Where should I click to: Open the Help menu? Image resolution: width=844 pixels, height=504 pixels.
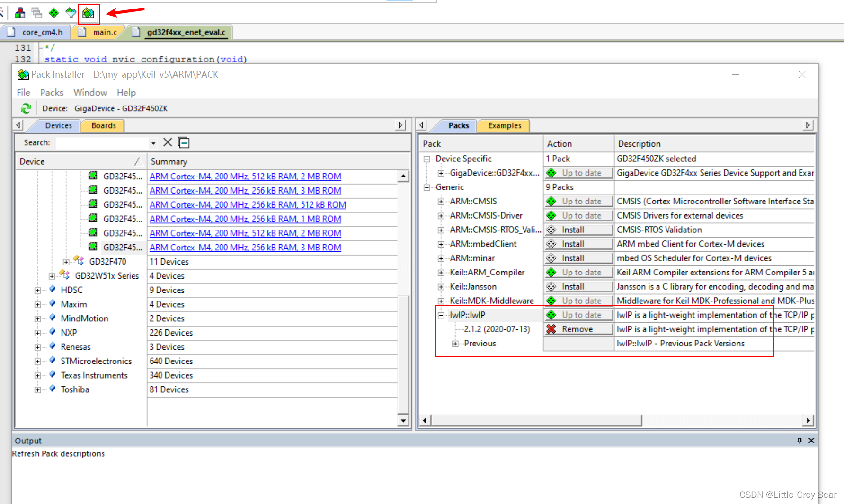point(126,92)
